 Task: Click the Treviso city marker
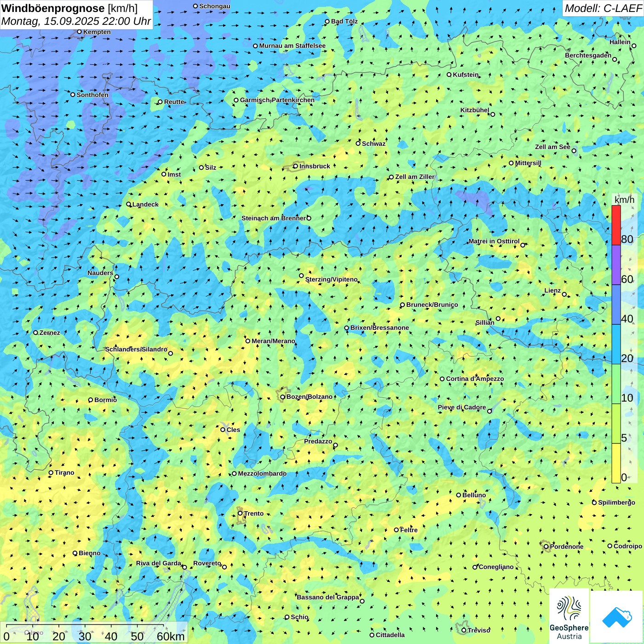tap(464, 630)
